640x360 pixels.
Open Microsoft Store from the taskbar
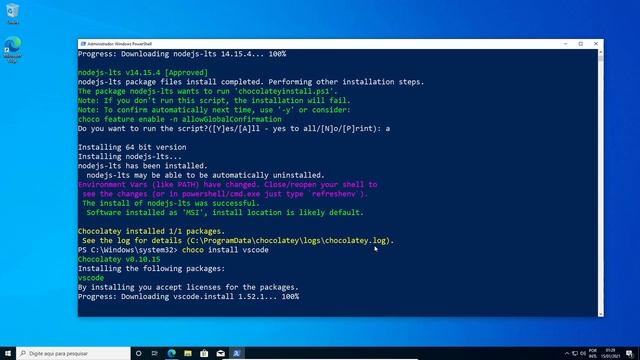point(204,353)
